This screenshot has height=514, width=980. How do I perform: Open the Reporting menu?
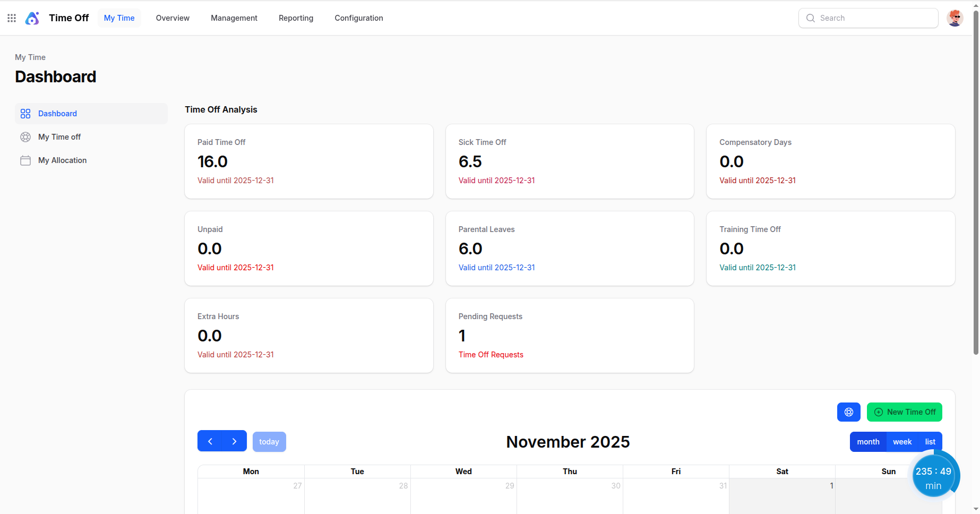click(296, 18)
